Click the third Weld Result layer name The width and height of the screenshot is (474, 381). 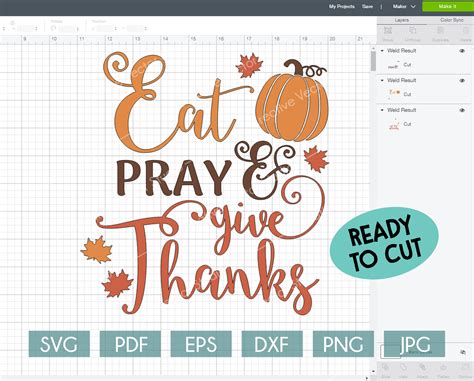[401, 110]
